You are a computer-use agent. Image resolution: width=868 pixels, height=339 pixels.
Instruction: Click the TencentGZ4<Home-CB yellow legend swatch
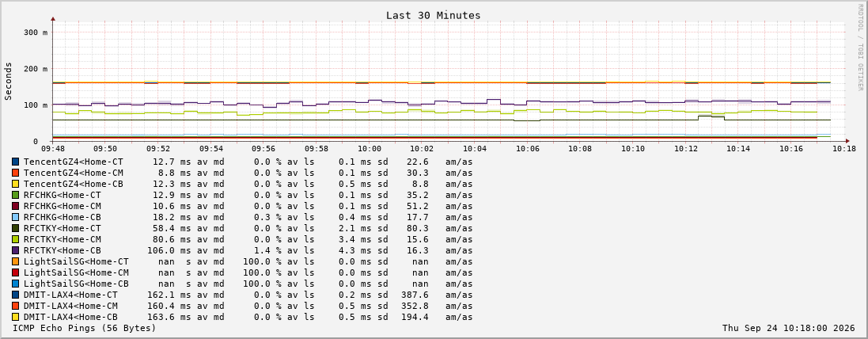[16, 184]
